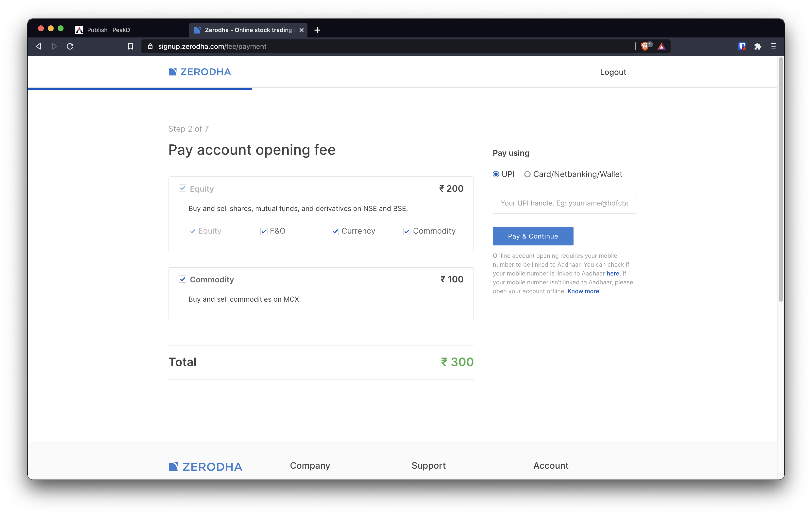
Task: Click the lock icon in the address bar
Action: tap(150, 47)
